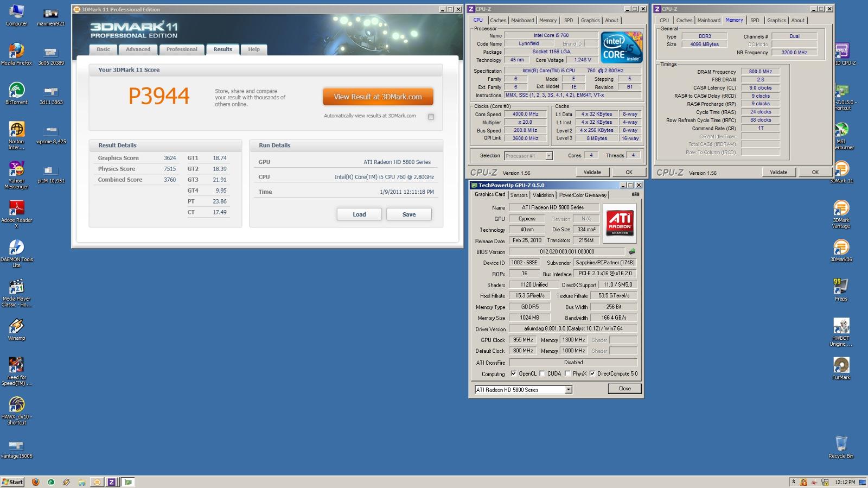Viewport: 868px width, 488px height.
Task: Launch DAEMON Tools Lite icon
Action: (16, 253)
